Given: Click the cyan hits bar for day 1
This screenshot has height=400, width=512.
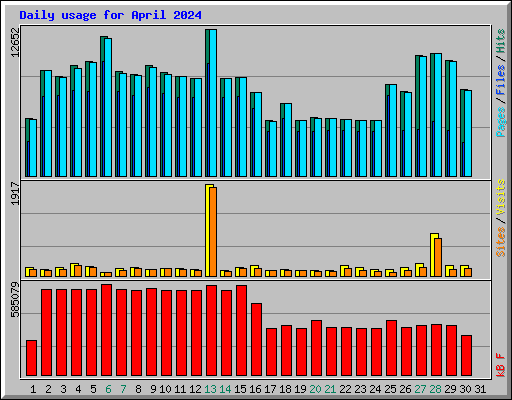Looking at the screenshot, I should coord(33,148).
